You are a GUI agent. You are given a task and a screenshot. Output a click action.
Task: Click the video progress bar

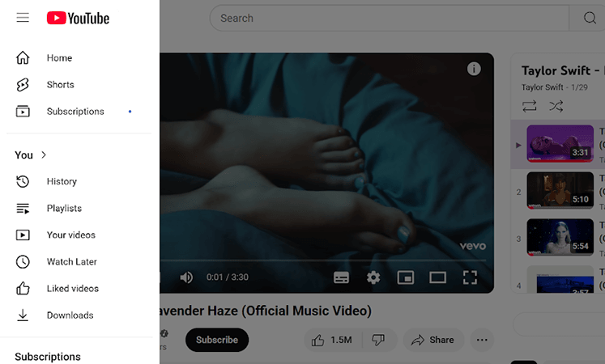(322, 260)
